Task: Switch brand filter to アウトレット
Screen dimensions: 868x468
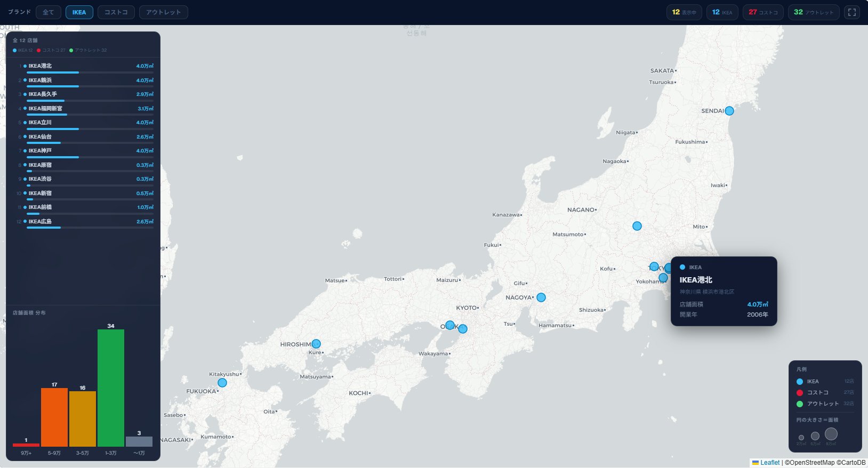Action: tap(164, 12)
